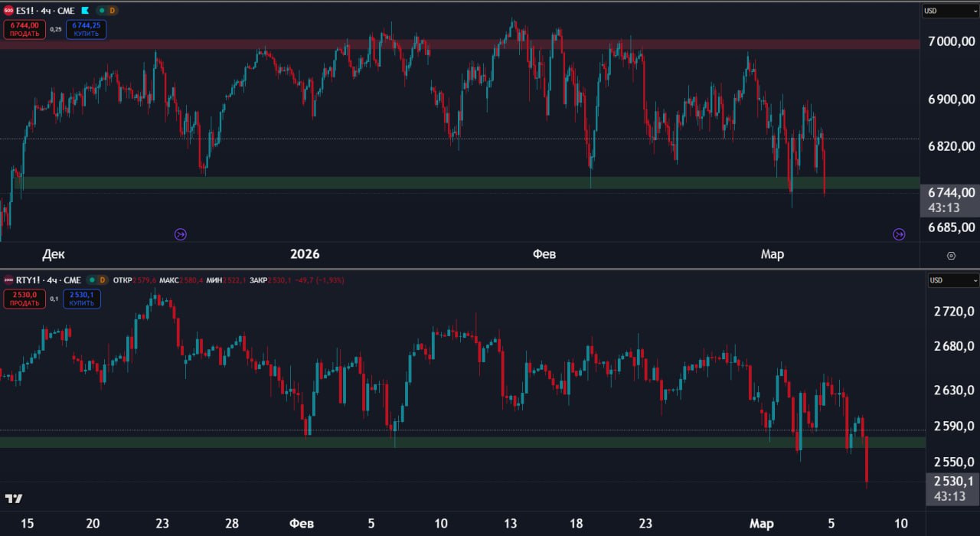Open USD currency dropdown on ES1! chart

950,11
